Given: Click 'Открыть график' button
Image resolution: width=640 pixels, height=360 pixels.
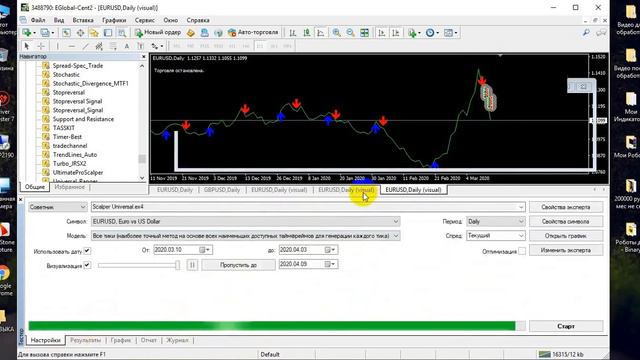Looking at the screenshot, I should coord(566,236).
